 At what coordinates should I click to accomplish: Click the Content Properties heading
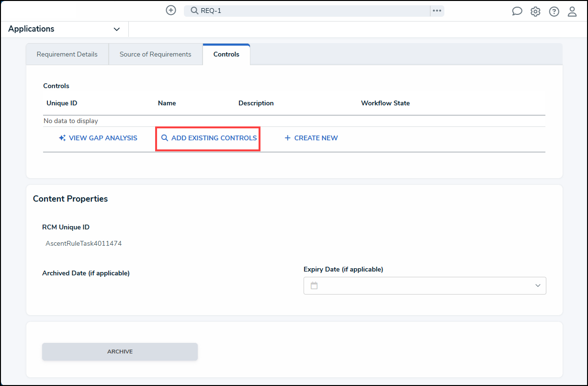(x=70, y=199)
